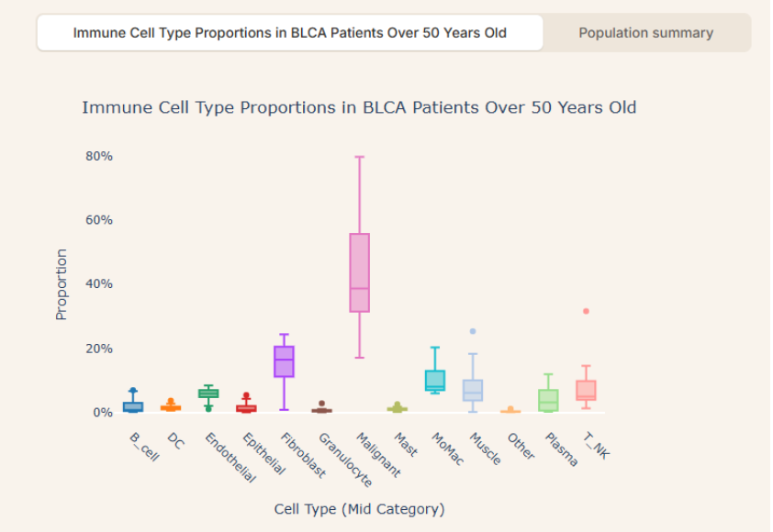Click the T_NK salmon box plot
This screenshot has height=532, width=773.
pyautogui.click(x=586, y=390)
